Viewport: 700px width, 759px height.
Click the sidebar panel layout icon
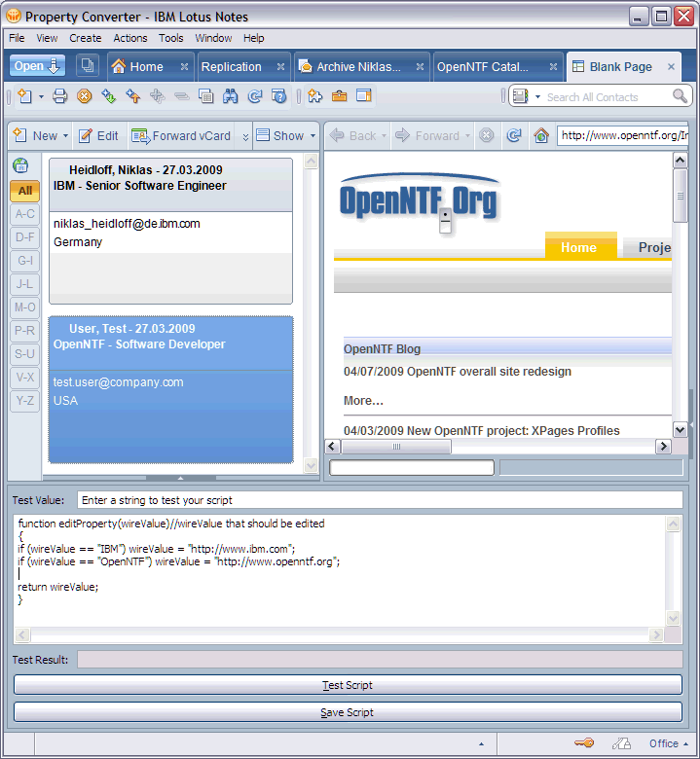pos(363,96)
